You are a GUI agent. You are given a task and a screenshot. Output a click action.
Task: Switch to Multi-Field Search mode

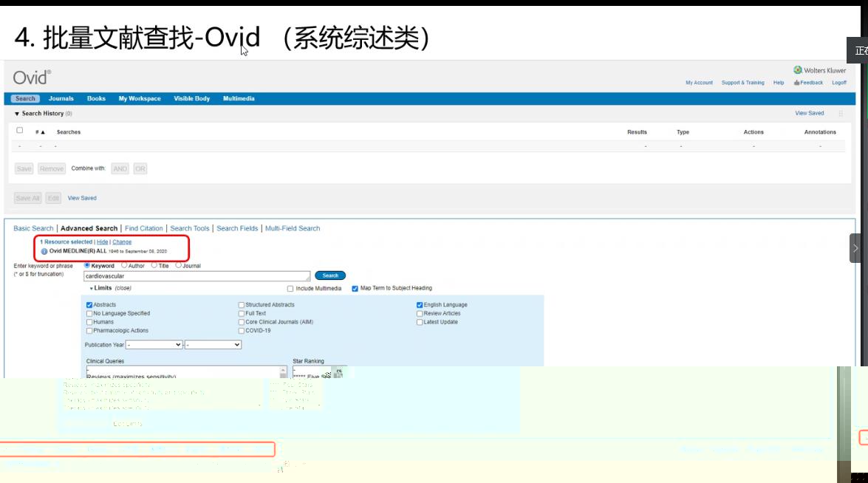(293, 228)
